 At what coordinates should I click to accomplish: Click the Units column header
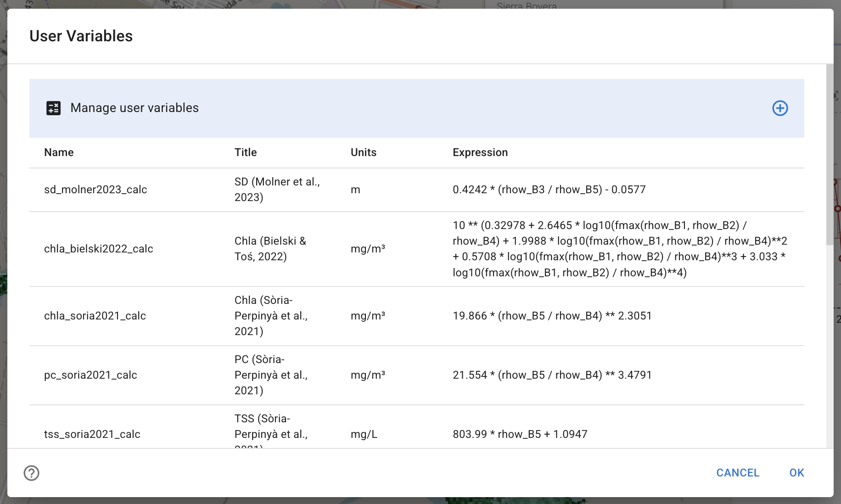pos(364,152)
